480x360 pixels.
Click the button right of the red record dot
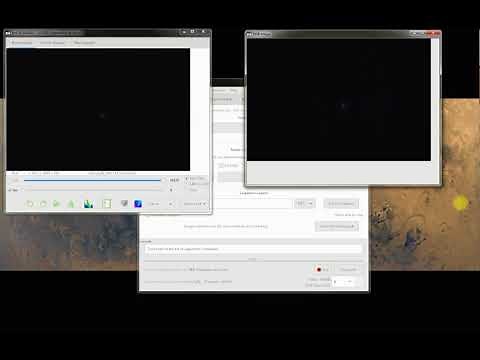coord(348,269)
